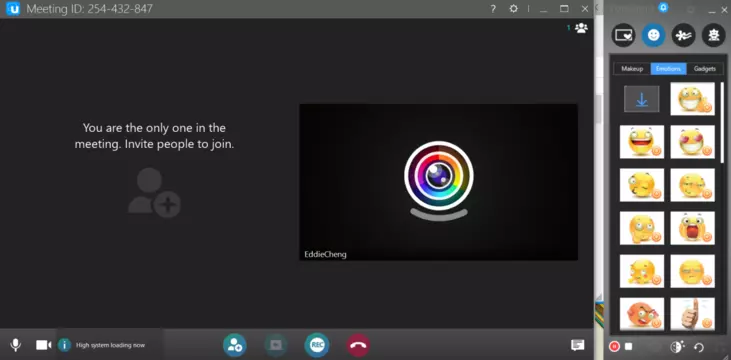The height and width of the screenshot is (360, 731).
Task: Select the EddieCheng video preview
Action: click(438, 182)
